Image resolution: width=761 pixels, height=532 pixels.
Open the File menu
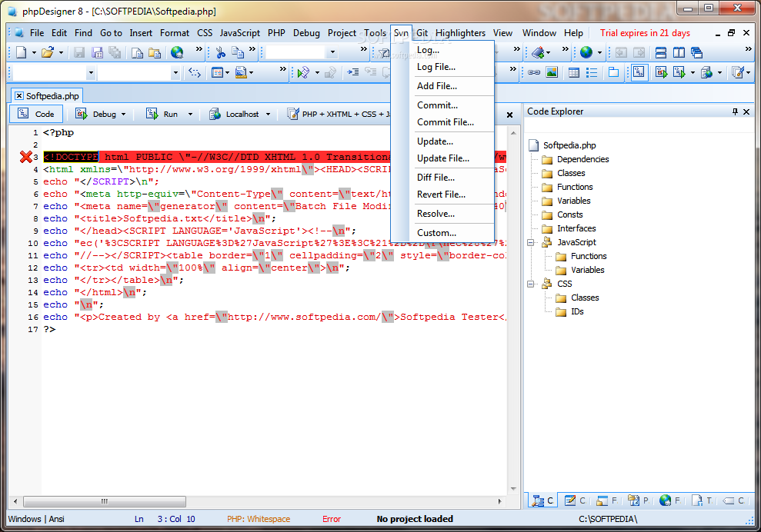click(x=37, y=33)
